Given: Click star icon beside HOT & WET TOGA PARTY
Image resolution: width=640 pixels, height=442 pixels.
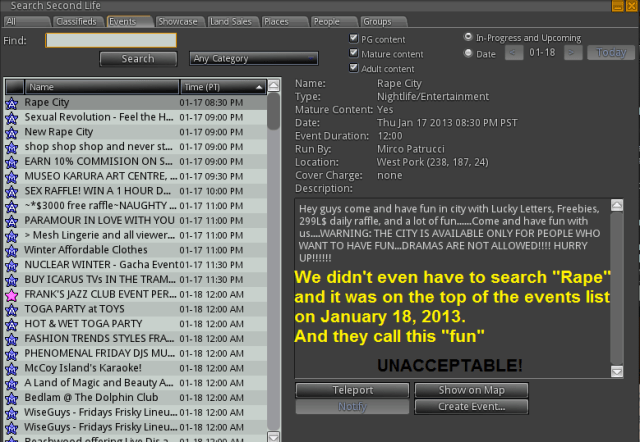Looking at the screenshot, I should pos(11,324).
